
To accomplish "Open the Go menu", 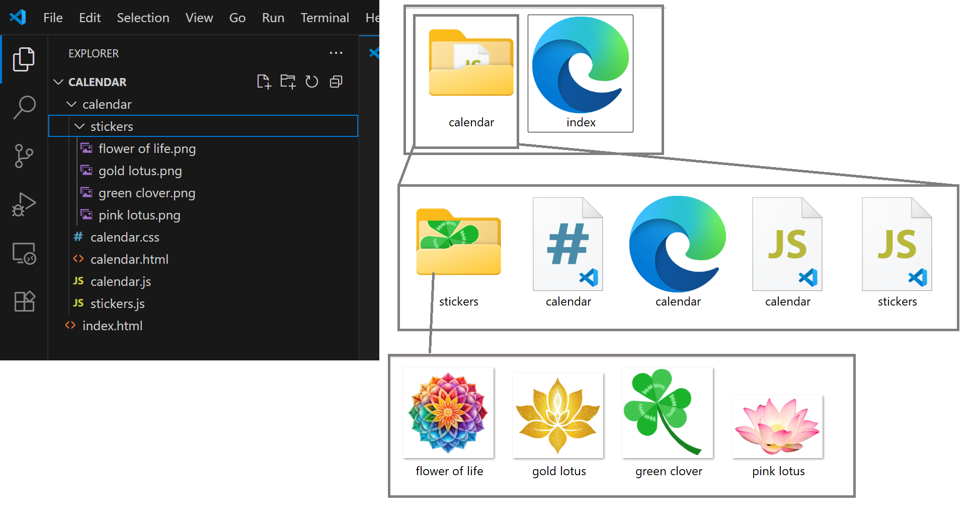I will [237, 18].
